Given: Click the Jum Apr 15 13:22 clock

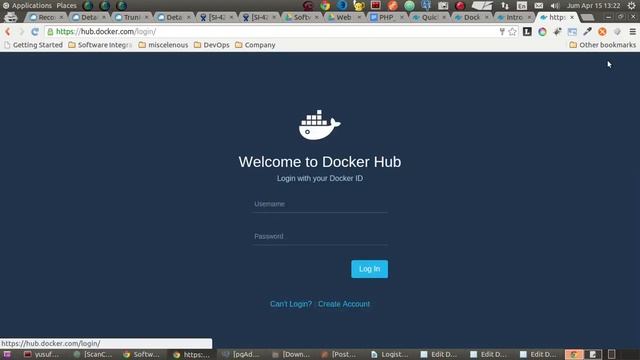Looking at the screenshot, I should [x=593, y=6].
